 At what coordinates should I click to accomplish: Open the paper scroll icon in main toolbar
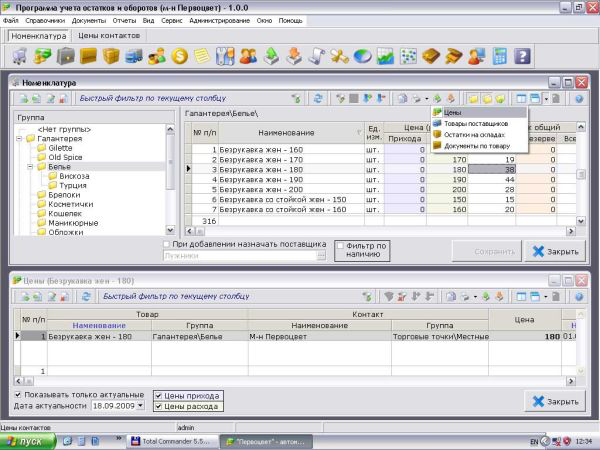[x=317, y=57]
